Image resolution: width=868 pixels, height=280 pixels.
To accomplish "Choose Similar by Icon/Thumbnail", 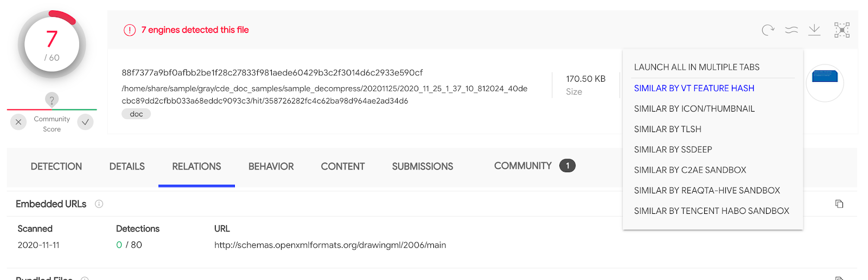I will pos(694,109).
